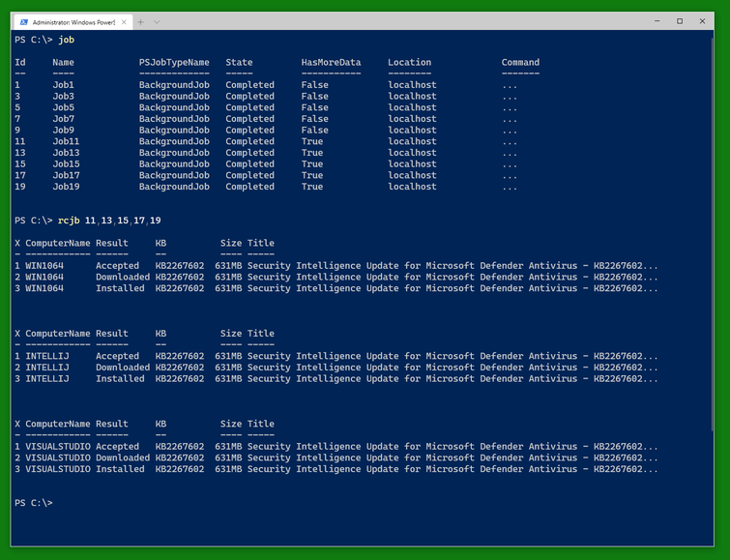Click 'Downloaded' in the WIN1064 row
This screenshot has height=560, width=730.
pyautogui.click(x=123, y=277)
